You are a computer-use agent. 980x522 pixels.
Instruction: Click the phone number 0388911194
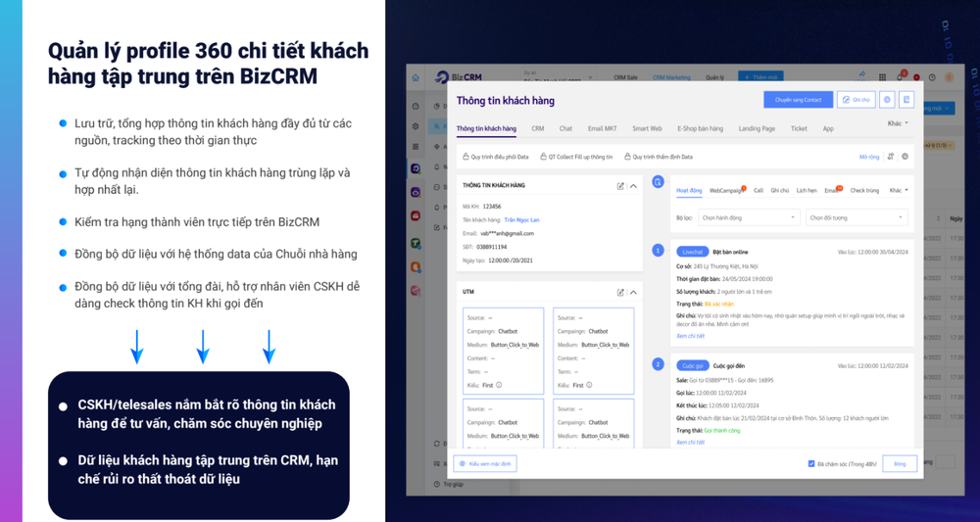pyautogui.click(x=491, y=247)
